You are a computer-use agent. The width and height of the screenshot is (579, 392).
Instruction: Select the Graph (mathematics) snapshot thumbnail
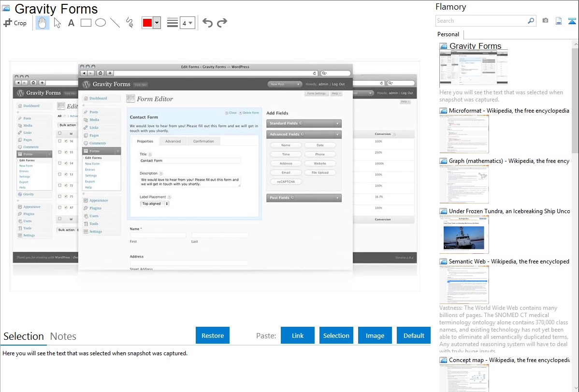coord(464,184)
